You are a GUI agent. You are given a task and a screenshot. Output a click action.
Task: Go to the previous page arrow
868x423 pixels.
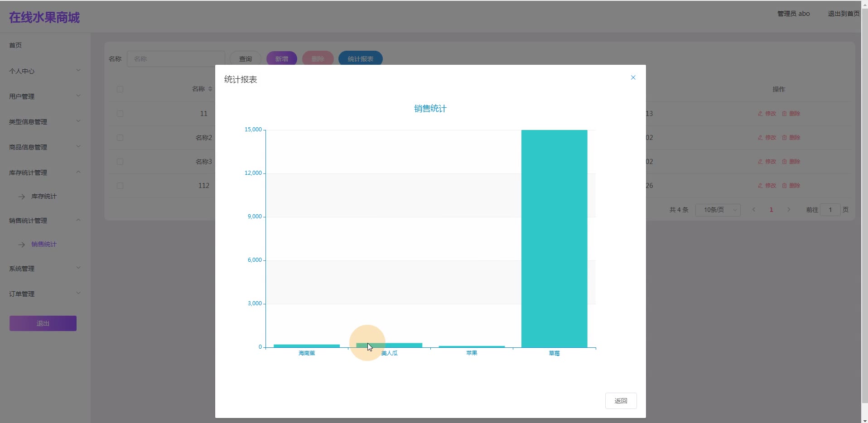(754, 210)
